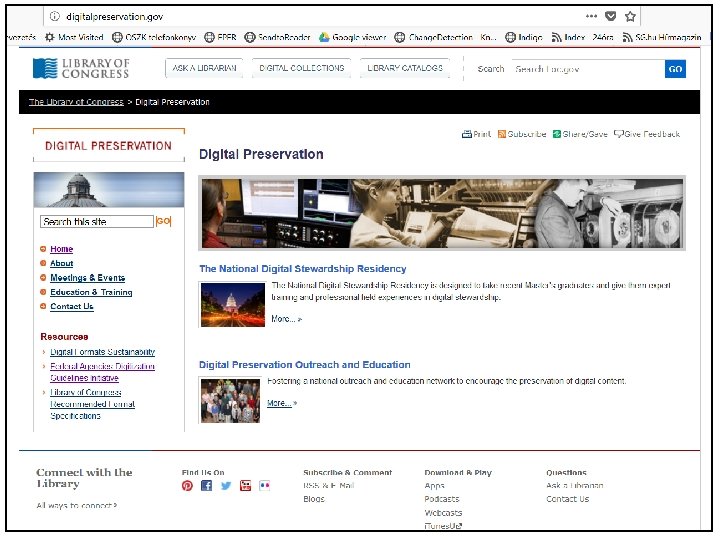
Task: Click the blue GO search button
Action: 675,69
